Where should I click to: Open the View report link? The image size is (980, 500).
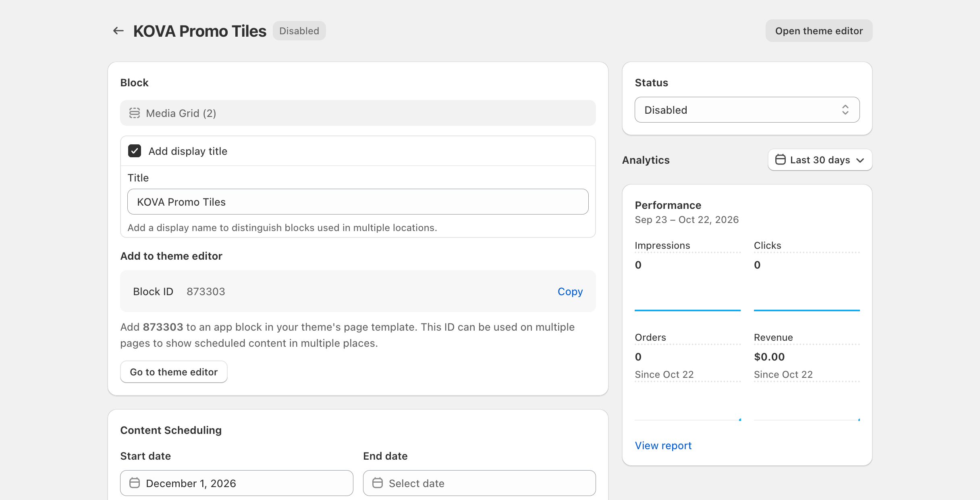(x=663, y=445)
